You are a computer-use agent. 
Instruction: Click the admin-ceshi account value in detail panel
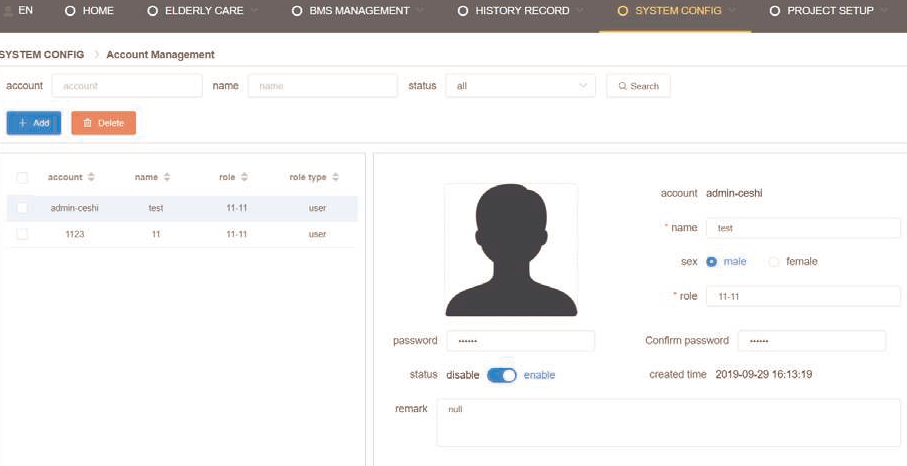pos(734,193)
